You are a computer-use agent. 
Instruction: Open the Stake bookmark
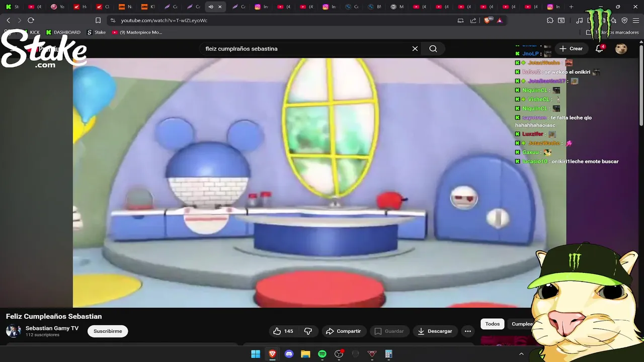click(x=97, y=32)
